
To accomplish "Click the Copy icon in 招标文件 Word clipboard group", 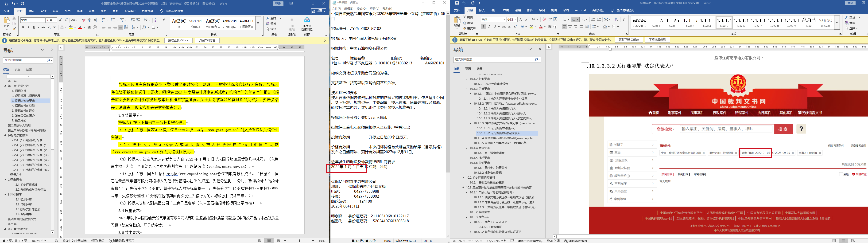I will [x=14, y=23].
